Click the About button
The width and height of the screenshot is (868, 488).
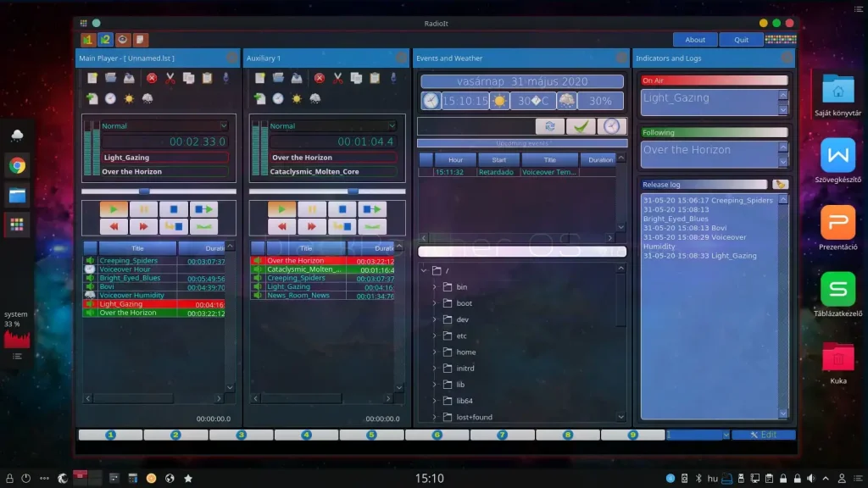pos(695,40)
